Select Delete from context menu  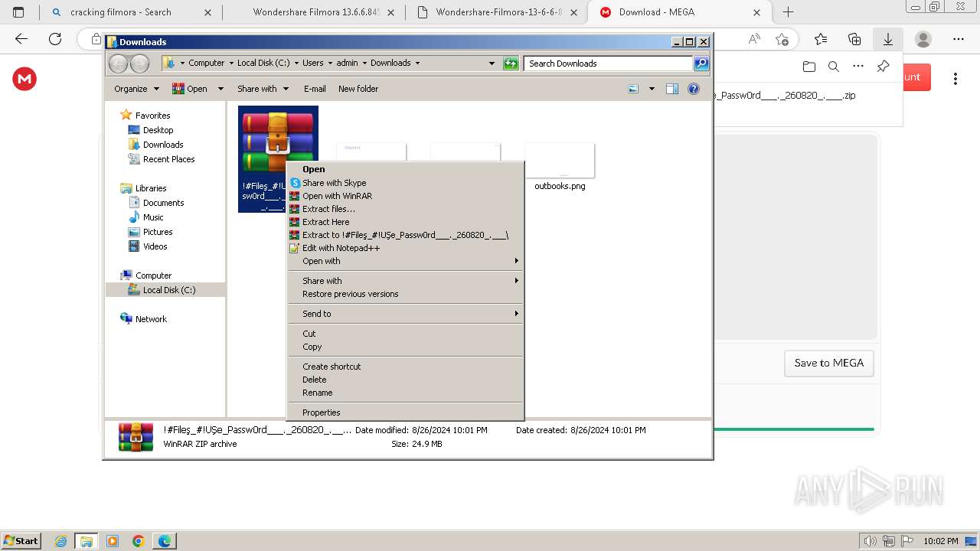(314, 380)
